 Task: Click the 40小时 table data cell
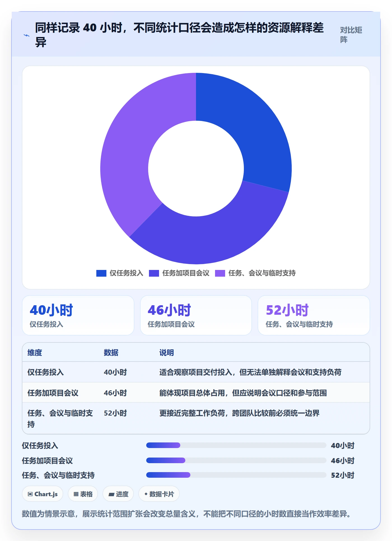click(x=115, y=372)
